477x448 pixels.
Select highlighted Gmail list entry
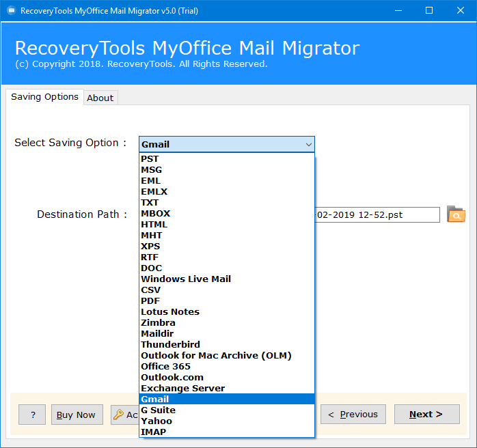(x=227, y=400)
